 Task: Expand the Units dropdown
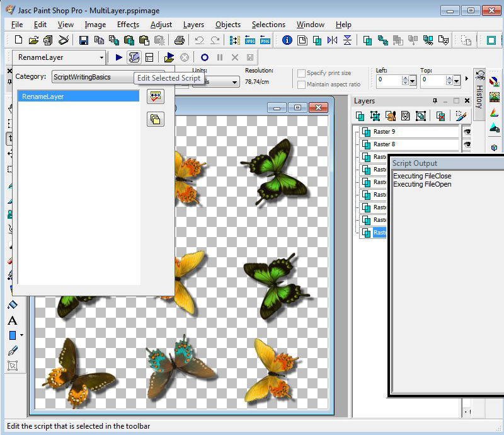[x=235, y=82]
